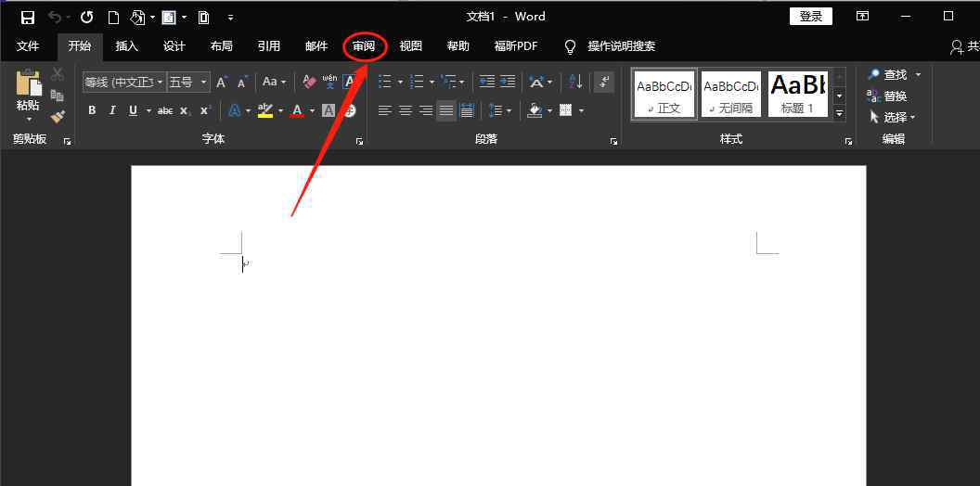The image size is (980, 486).
Task: Click the Distributed alignment icon
Action: [467, 110]
